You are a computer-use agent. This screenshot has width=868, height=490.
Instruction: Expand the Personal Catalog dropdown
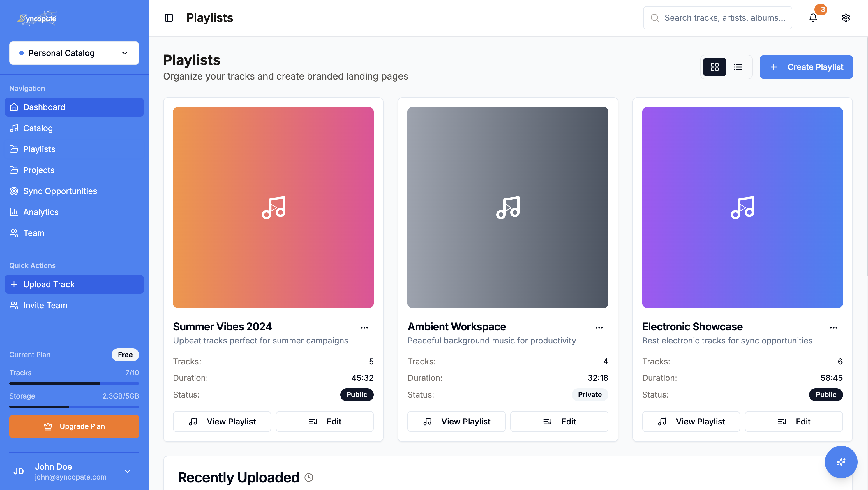pyautogui.click(x=74, y=53)
